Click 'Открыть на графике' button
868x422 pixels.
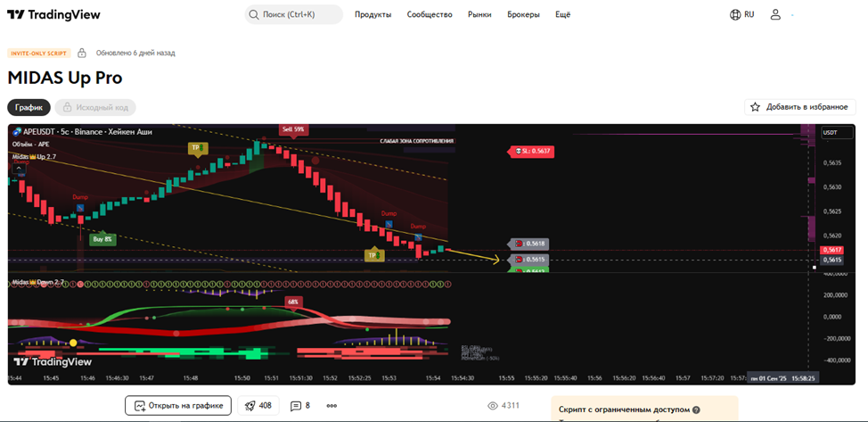[178, 405]
